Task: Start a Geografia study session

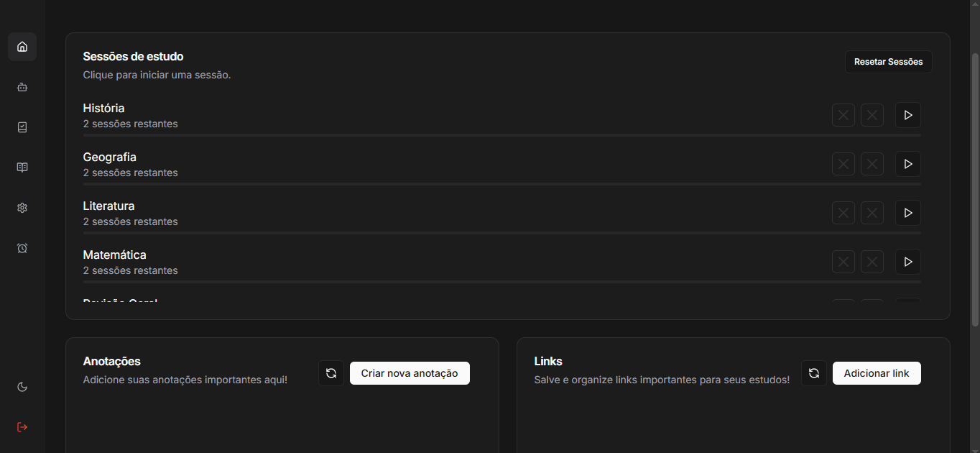Action: [x=908, y=164]
